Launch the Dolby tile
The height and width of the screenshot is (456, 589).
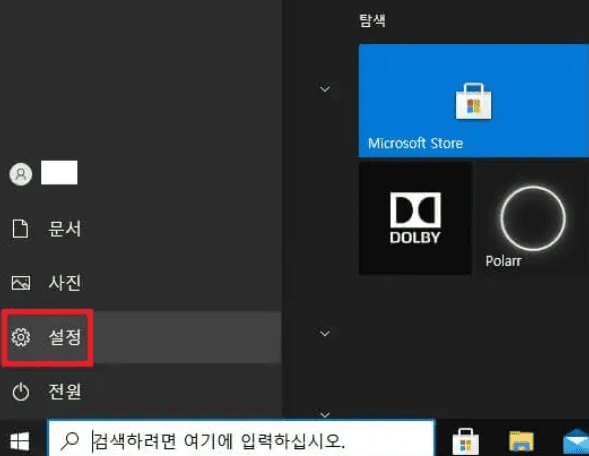pos(415,218)
